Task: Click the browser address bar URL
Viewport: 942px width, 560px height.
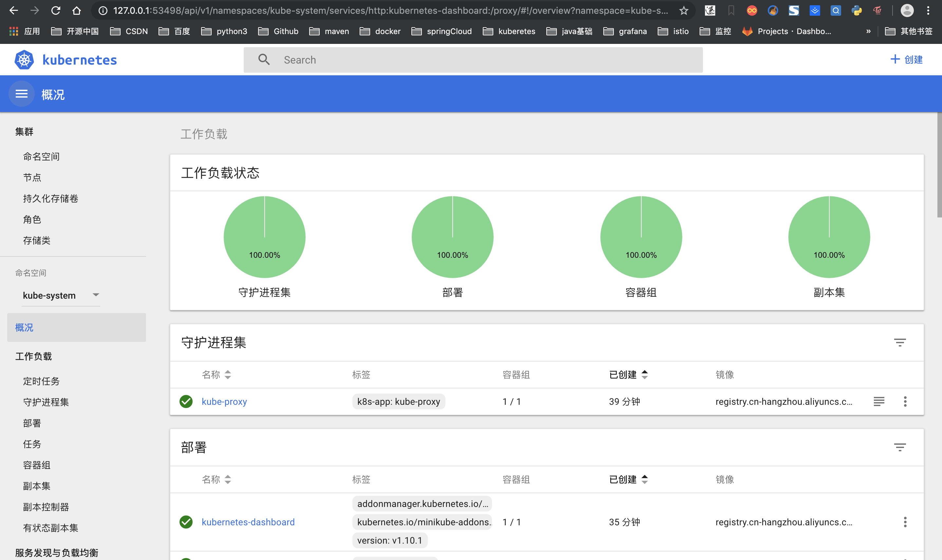Action: click(391, 10)
